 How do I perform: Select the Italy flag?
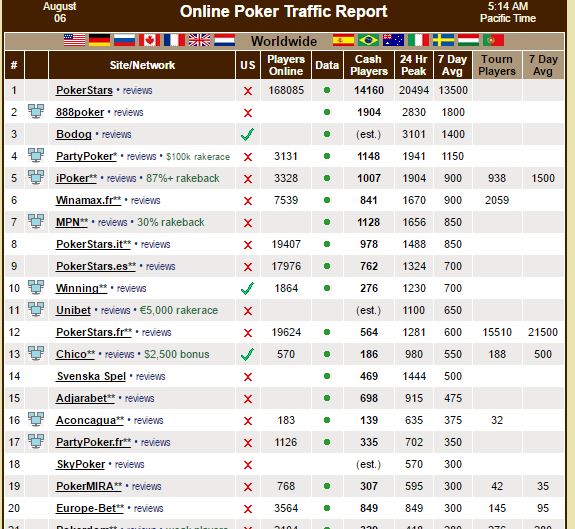tap(418, 40)
